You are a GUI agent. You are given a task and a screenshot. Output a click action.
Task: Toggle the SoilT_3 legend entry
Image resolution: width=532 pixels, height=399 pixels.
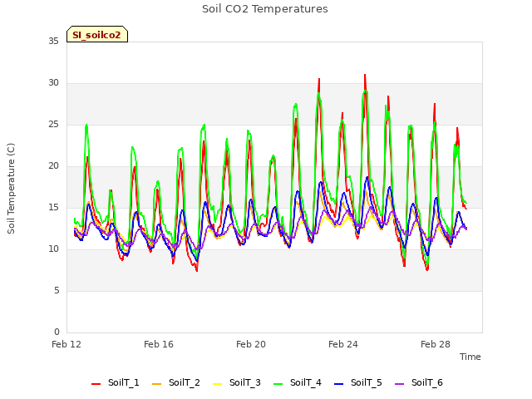[237, 382]
